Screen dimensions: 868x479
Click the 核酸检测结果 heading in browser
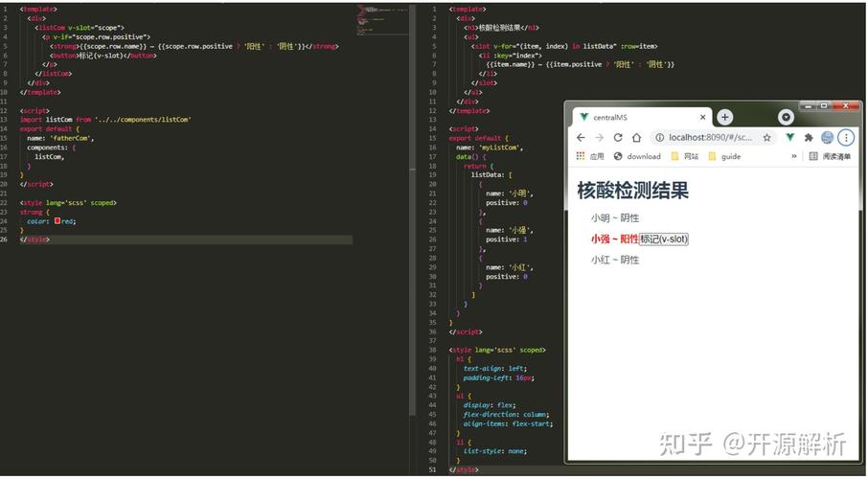(x=632, y=191)
